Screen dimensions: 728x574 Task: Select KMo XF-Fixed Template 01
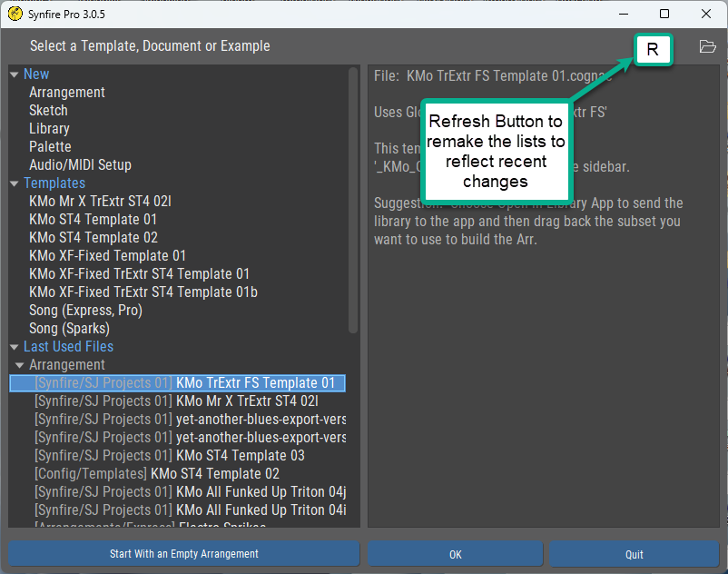point(107,256)
